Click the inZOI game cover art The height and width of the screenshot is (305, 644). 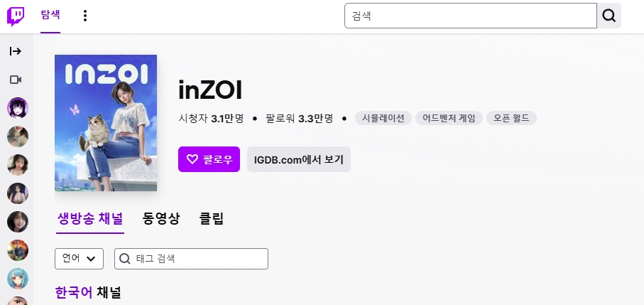(106, 122)
